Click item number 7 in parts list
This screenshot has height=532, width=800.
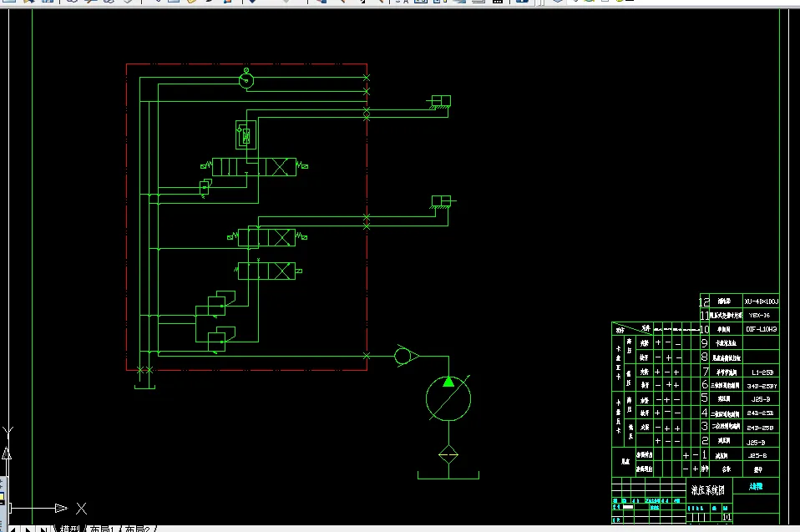(706, 372)
